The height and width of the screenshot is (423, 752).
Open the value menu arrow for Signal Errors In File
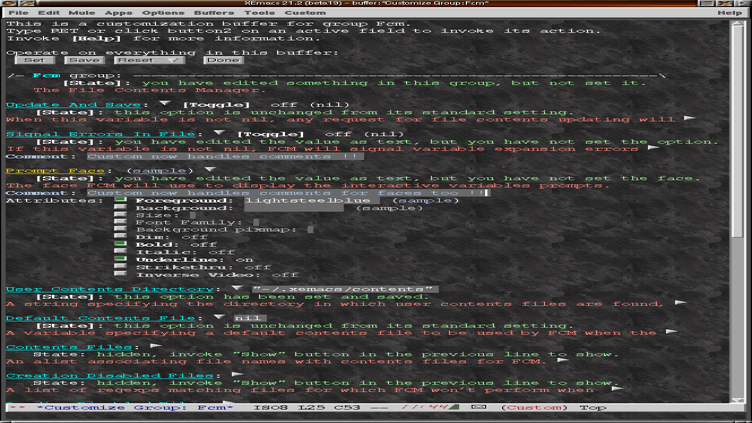(x=219, y=132)
